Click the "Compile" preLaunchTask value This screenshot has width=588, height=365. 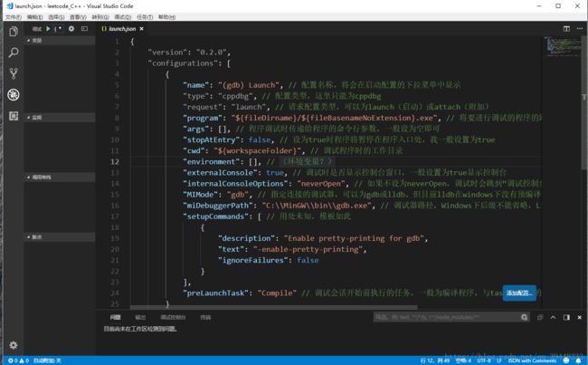click(x=277, y=293)
